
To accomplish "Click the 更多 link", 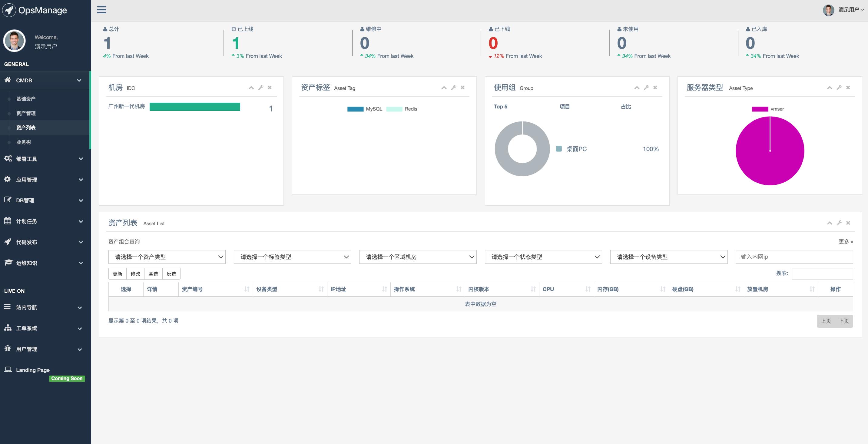I will pyautogui.click(x=845, y=242).
